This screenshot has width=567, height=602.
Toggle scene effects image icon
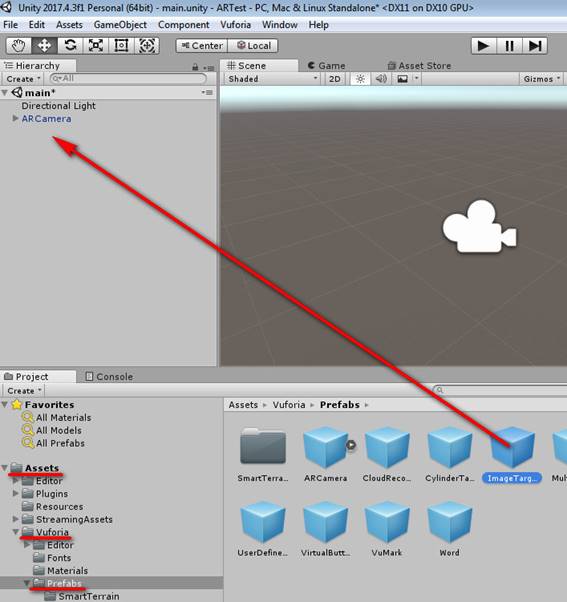[402, 79]
